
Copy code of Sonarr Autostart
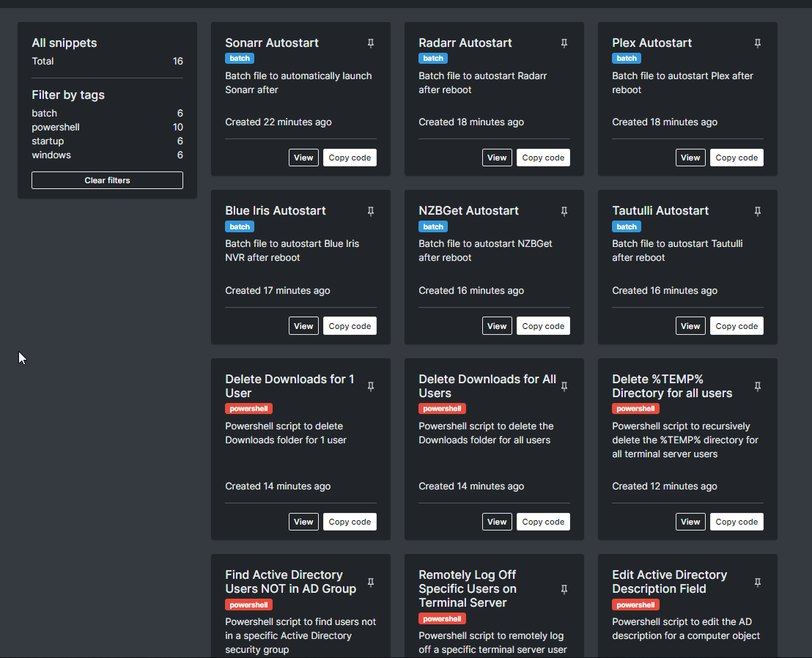(x=350, y=158)
